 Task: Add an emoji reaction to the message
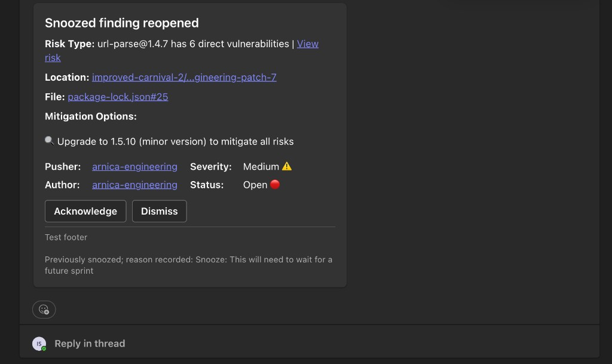point(44,310)
